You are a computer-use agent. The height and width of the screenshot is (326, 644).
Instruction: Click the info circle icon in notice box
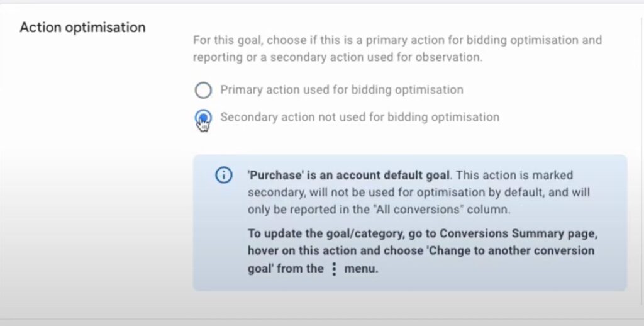pos(223,176)
